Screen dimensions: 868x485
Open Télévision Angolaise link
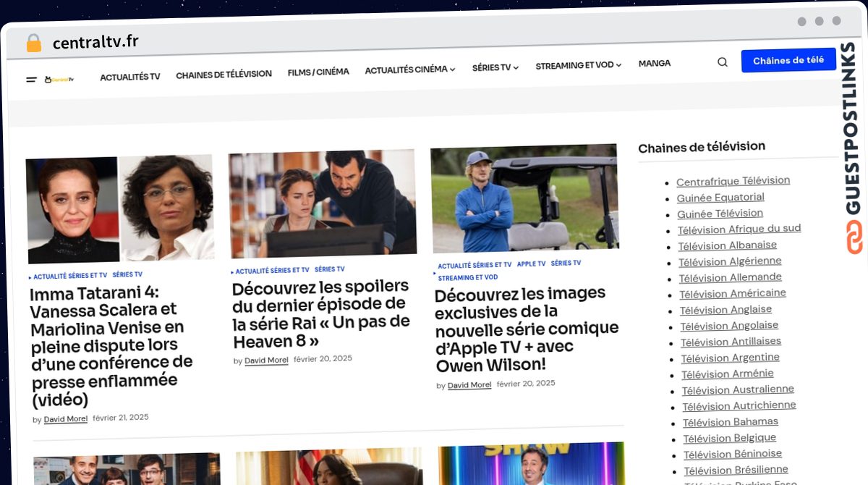[x=730, y=326]
